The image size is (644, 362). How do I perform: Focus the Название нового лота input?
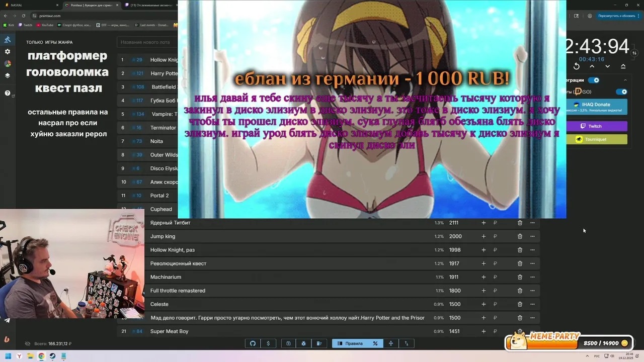[x=148, y=42]
